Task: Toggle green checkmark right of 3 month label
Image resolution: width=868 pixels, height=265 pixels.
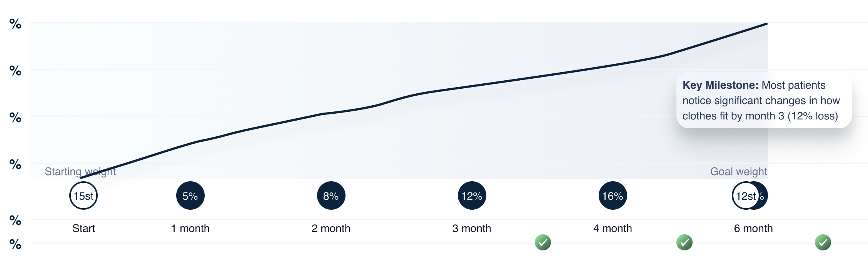Action: click(543, 242)
